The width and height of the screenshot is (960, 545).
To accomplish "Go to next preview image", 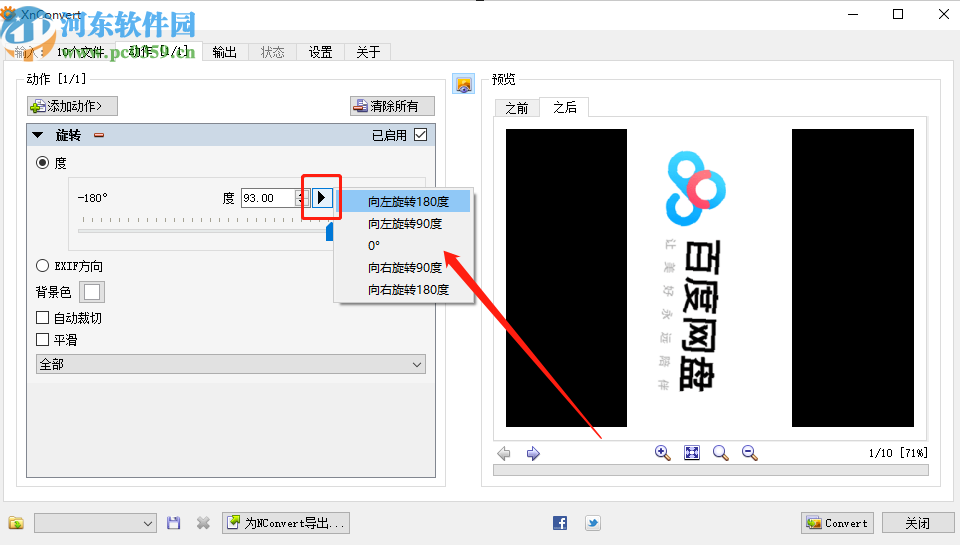I will (533, 453).
